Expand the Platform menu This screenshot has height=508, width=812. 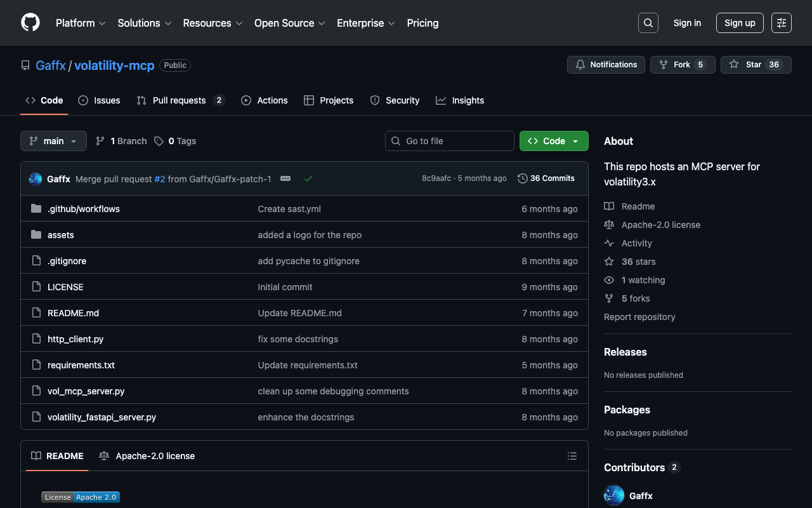81,23
